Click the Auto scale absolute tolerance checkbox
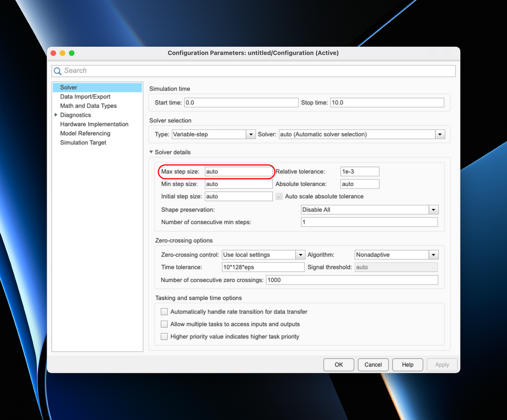The height and width of the screenshot is (420, 507). coord(278,196)
